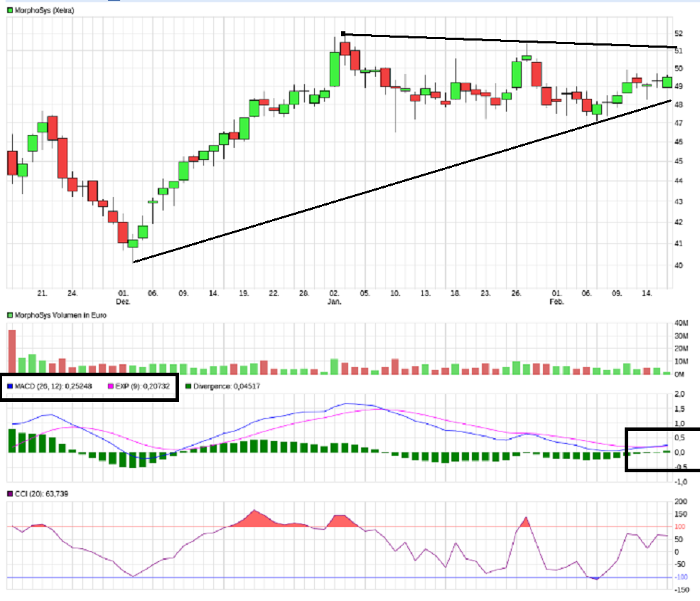Click the blue -100 CCI threshold label
Screen dimensions: 700x601
680,577
